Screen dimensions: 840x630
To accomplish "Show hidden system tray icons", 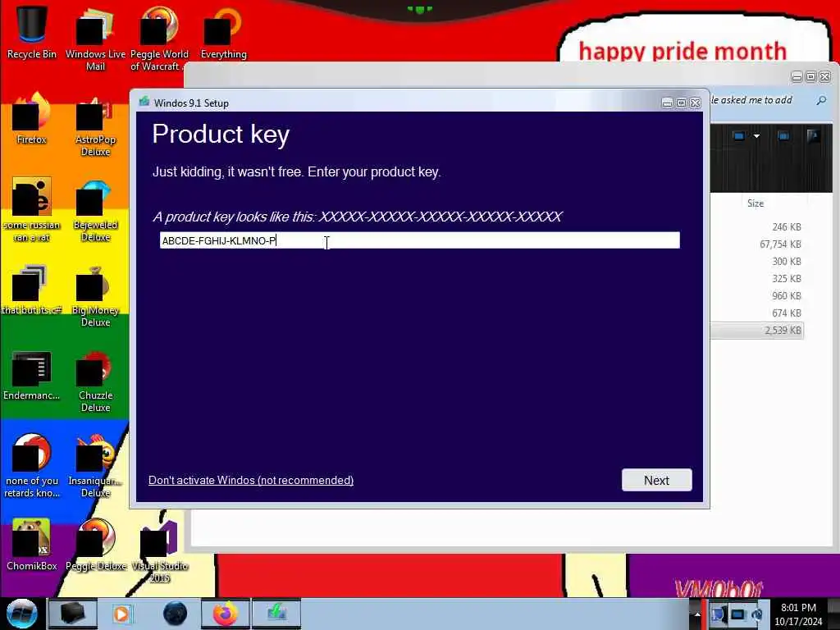I will [x=697, y=614].
